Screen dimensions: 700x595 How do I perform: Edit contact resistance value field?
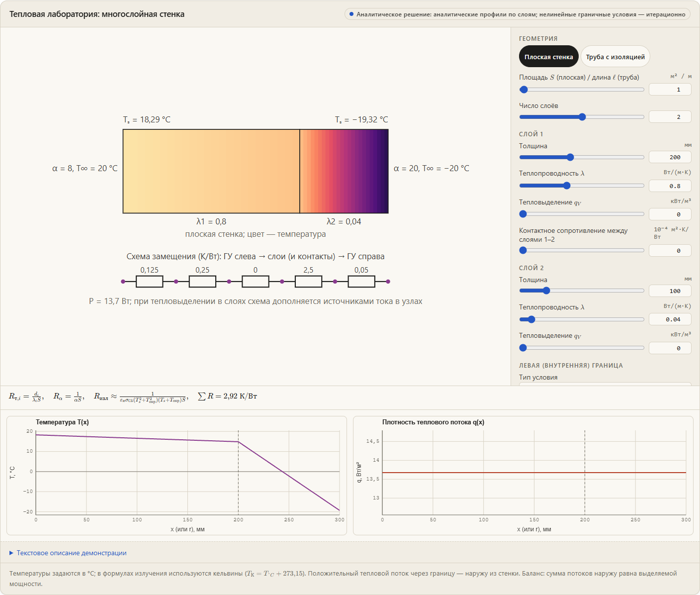point(670,251)
